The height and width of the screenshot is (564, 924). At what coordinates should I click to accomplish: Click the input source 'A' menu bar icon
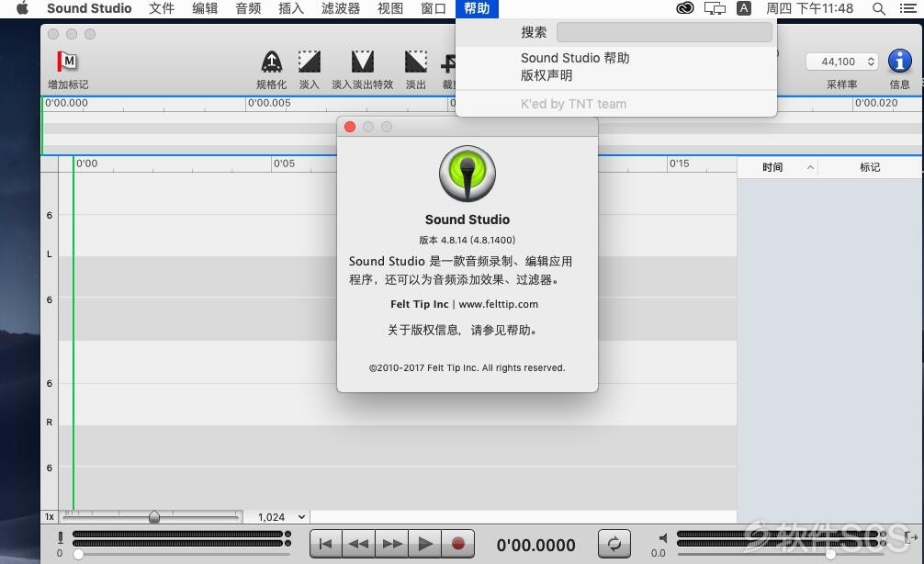pos(744,8)
